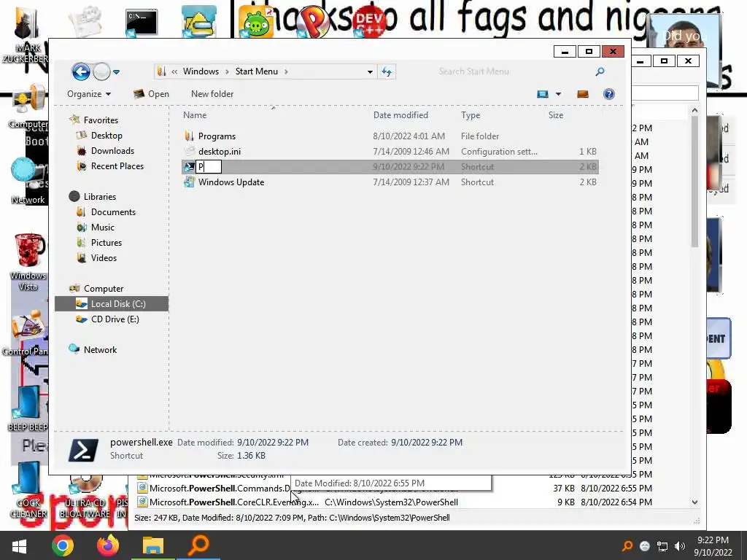Open Explorer help icon

pyautogui.click(x=609, y=94)
